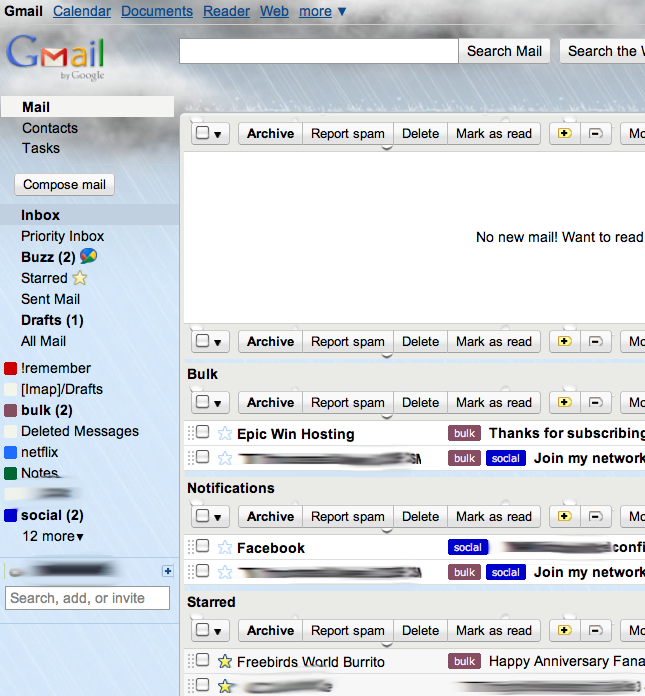Open the Priority Inbox folder
The image size is (645, 696).
63,236
